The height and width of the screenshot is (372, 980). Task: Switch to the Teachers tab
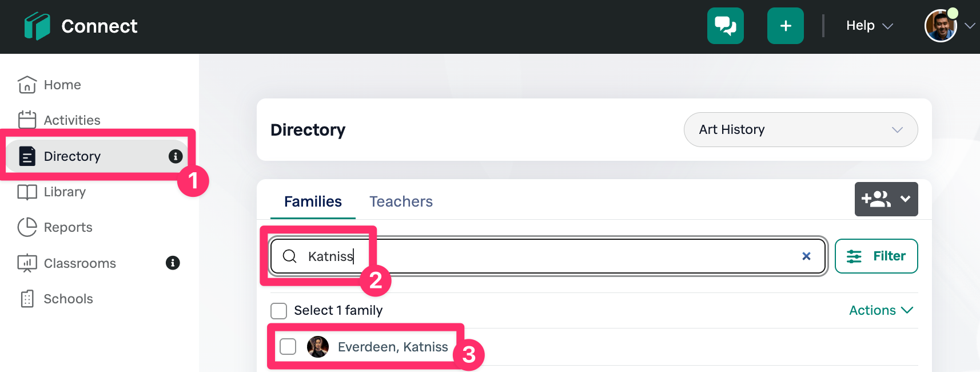[401, 201]
